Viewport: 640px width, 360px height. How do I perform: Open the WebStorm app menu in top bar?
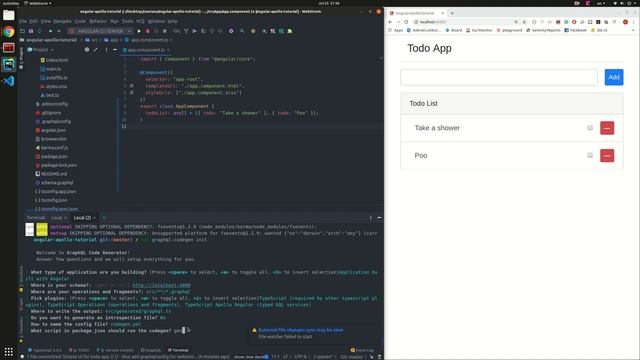pyautogui.click(x=38, y=3)
